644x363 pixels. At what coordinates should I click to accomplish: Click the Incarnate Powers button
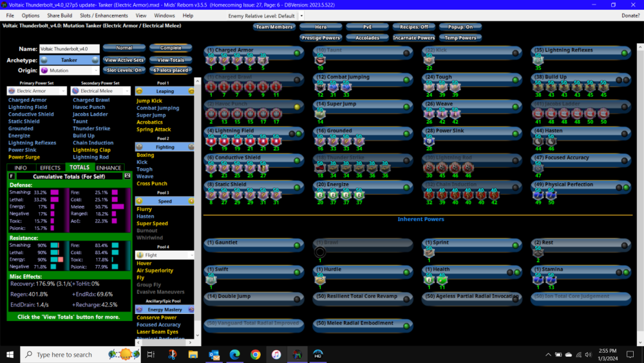414,38
